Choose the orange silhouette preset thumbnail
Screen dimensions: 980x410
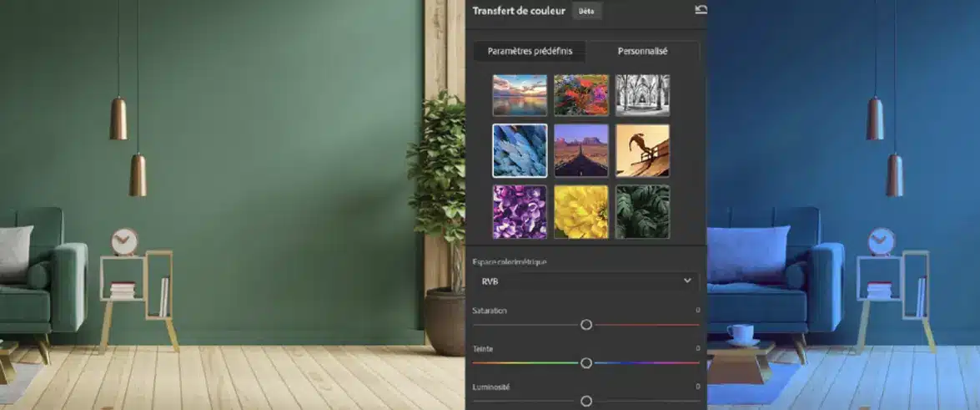click(x=642, y=151)
